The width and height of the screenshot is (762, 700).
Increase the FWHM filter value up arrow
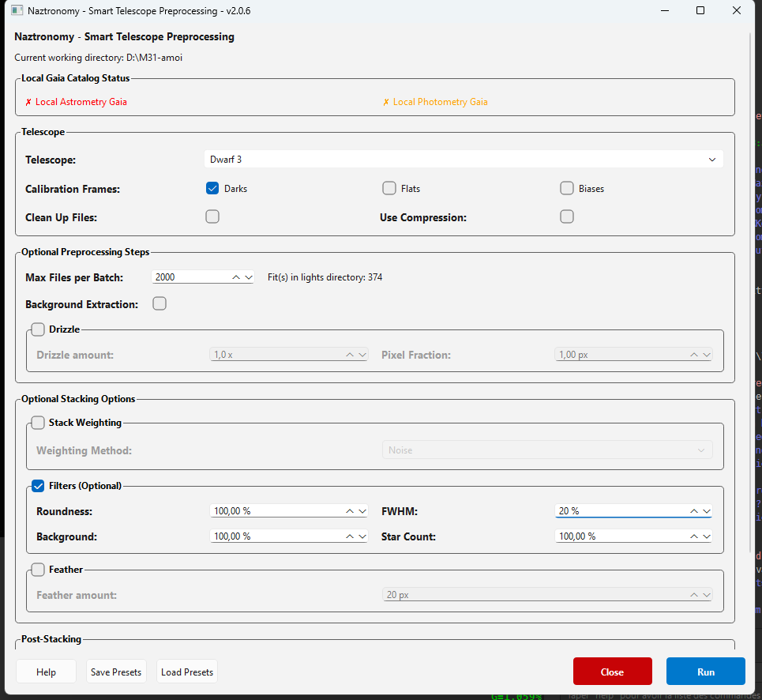pos(694,511)
